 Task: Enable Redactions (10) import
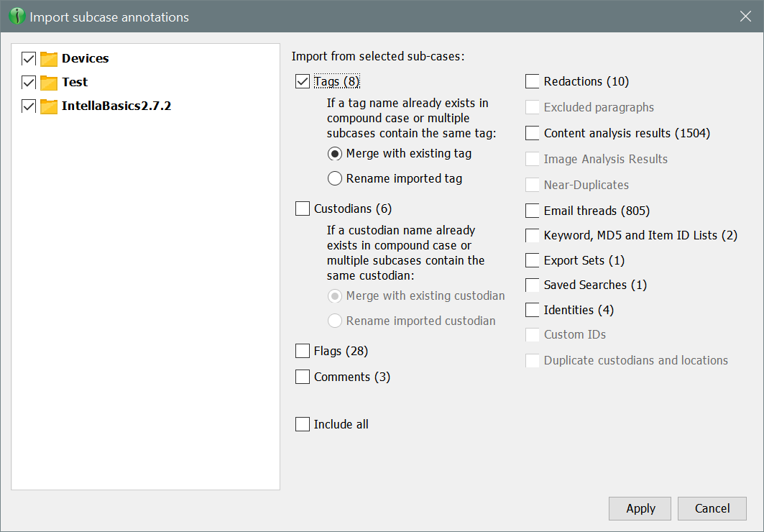(x=533, y=82)
